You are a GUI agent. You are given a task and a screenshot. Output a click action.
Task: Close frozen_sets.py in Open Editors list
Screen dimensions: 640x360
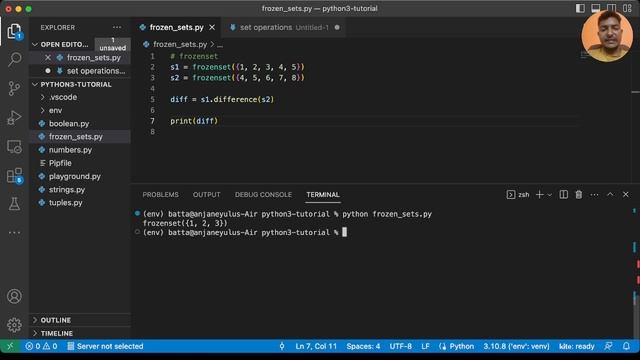[x=48, y=58]
